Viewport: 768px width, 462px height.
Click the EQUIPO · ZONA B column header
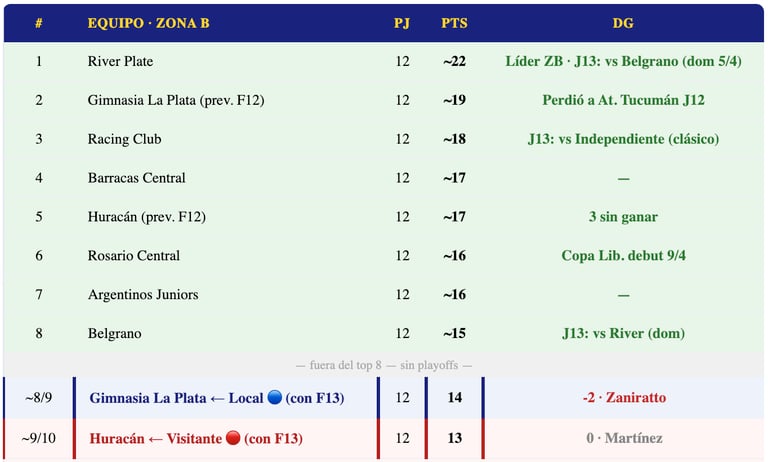tap(148, 23)
